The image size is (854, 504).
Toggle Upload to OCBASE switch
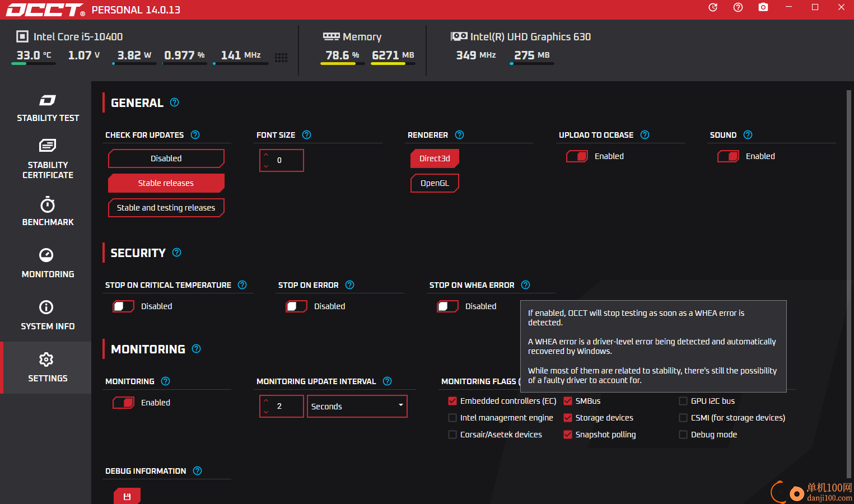(x=577, y=156)
